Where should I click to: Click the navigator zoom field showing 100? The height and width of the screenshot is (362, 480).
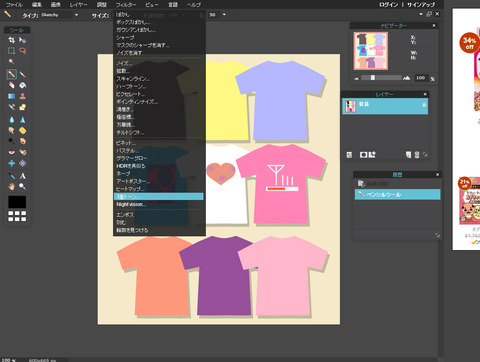point(421,78)
